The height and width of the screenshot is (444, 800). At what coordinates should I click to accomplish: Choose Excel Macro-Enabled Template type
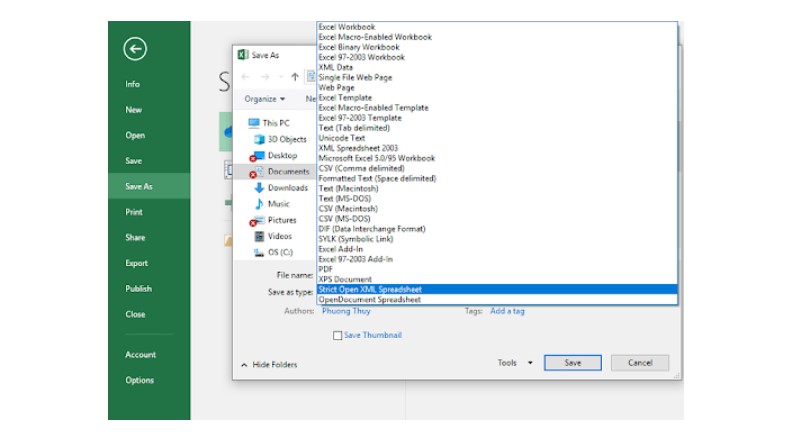click(497, 108)
